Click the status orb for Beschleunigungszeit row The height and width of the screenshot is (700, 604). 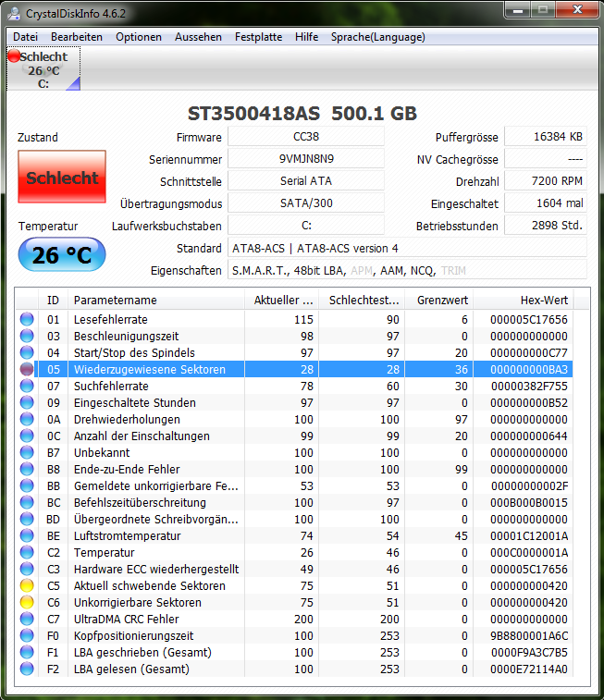pyautogui.click(x=27, y=336)
